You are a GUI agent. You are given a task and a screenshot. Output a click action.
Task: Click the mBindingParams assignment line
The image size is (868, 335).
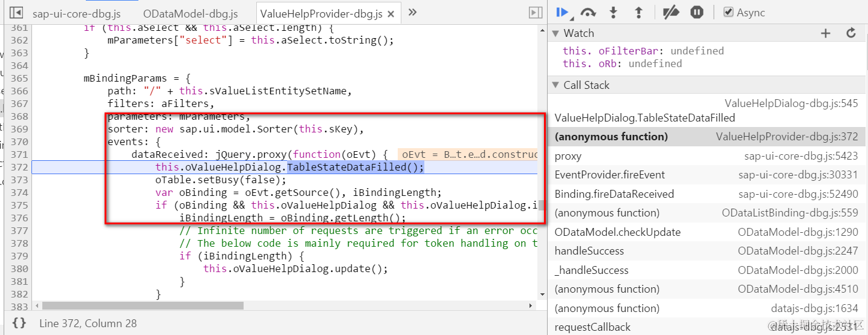click(137, 78)
